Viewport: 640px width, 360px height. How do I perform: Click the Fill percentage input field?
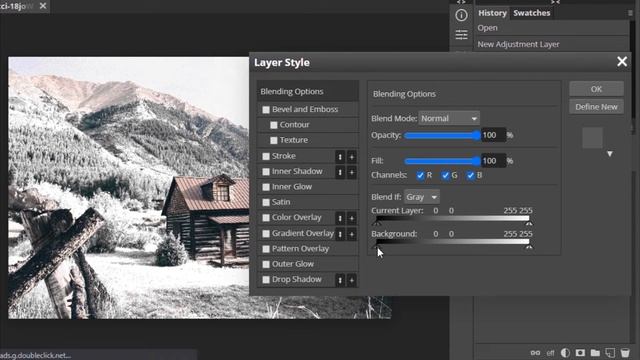(493, 161)
